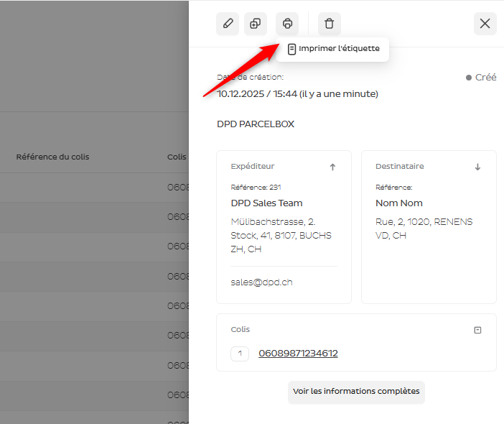Image resolution: width=504 pixels, height=424 pixels.
Task: Open parcel number 06089871234612 link
Action: [x=298, y=354]
